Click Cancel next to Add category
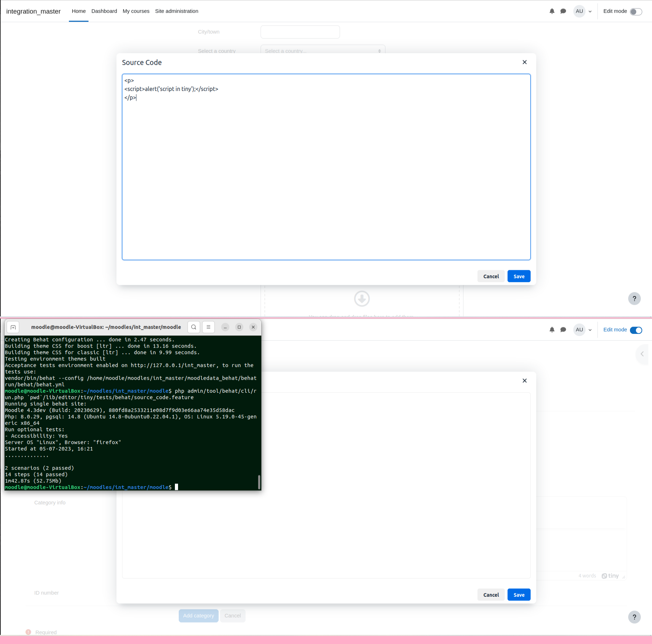Screen dimensions: 652x644 (233, 616)
